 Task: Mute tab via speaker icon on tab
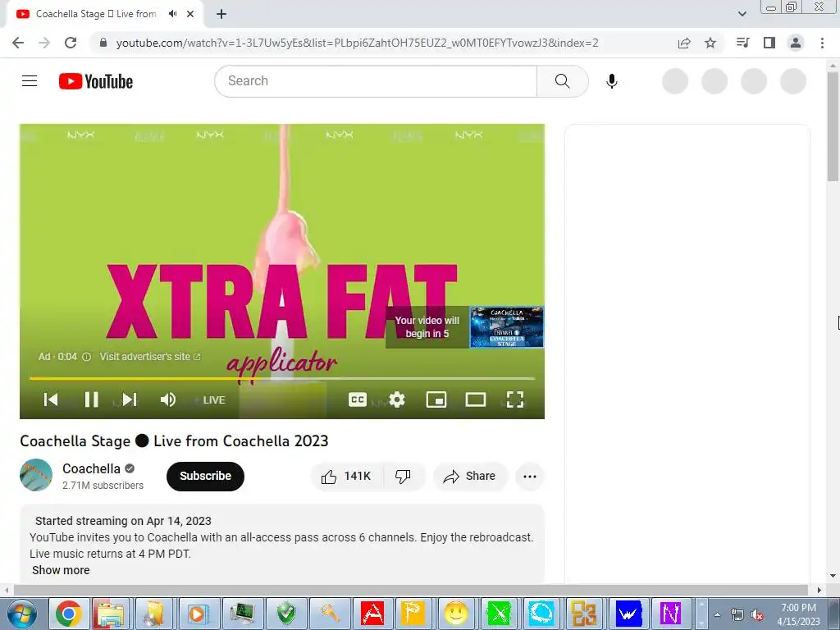click(172, 14)
